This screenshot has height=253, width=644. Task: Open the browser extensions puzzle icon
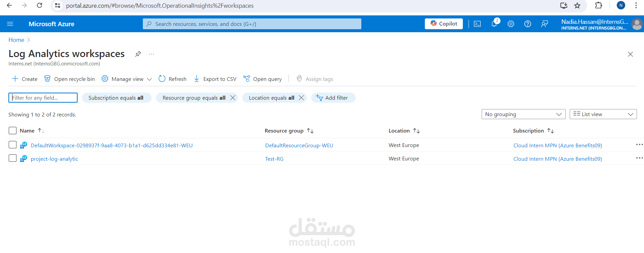point(599,5)
